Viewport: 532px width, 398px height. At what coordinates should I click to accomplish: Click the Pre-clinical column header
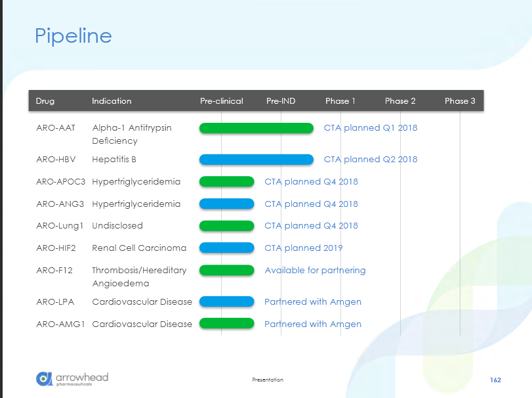tap(221, 101)
